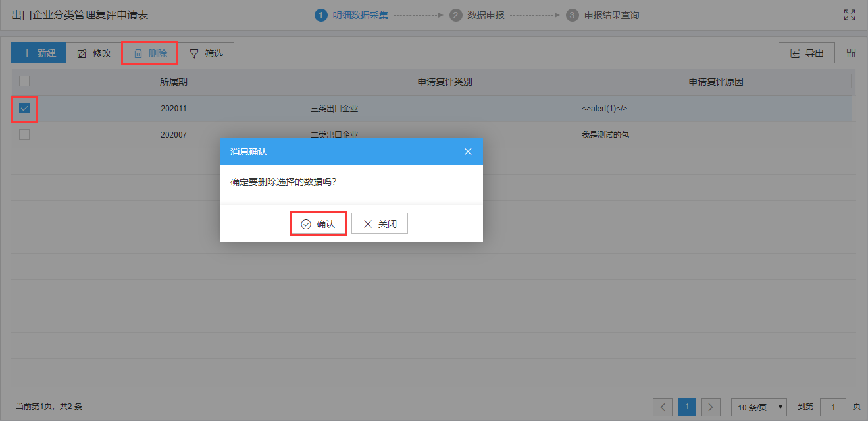Go to previous page arrow

coord(663,407)
